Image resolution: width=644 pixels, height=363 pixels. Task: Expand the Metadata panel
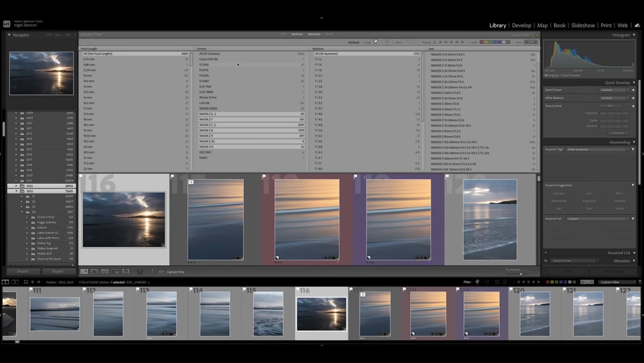(634, 260)
